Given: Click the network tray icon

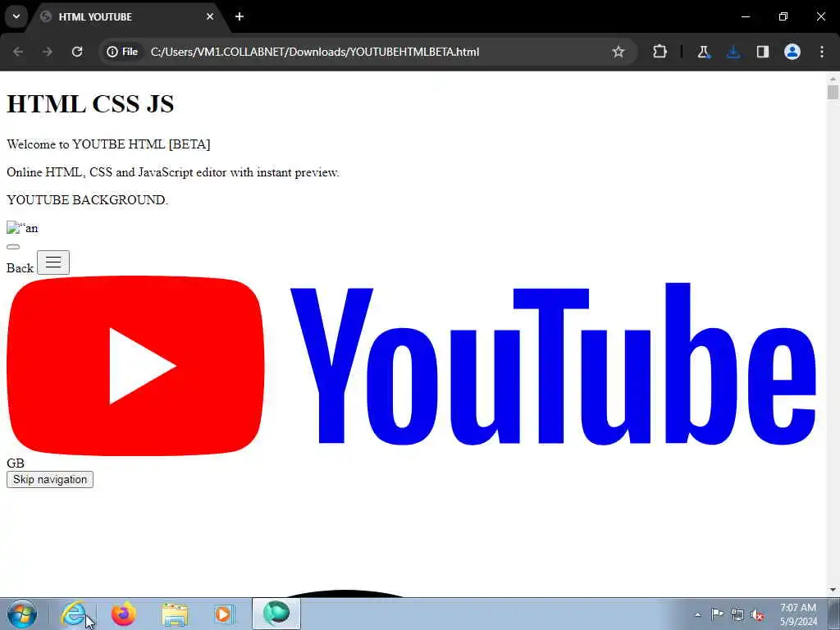Looking at the screenshot, I should (x=737, y=614).
